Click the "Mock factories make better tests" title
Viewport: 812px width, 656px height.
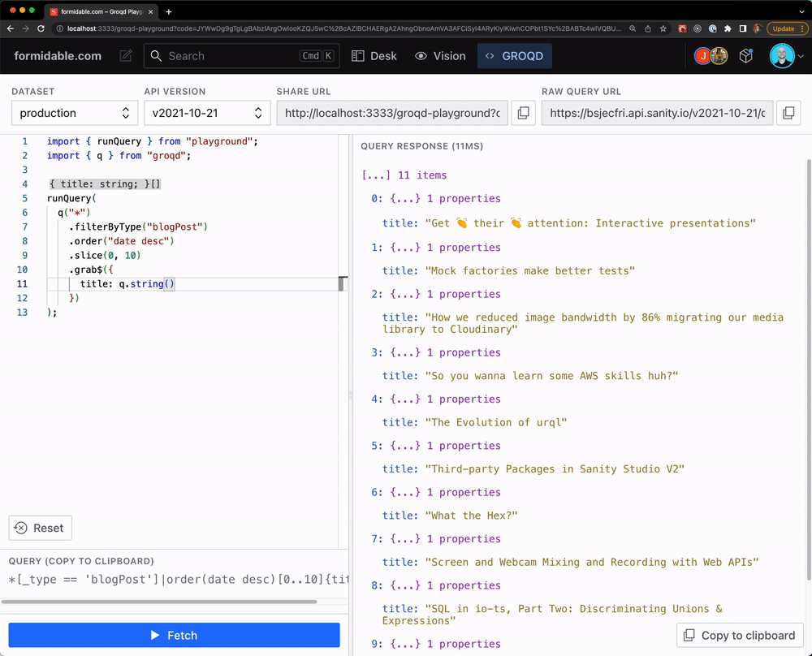(529, 271)
